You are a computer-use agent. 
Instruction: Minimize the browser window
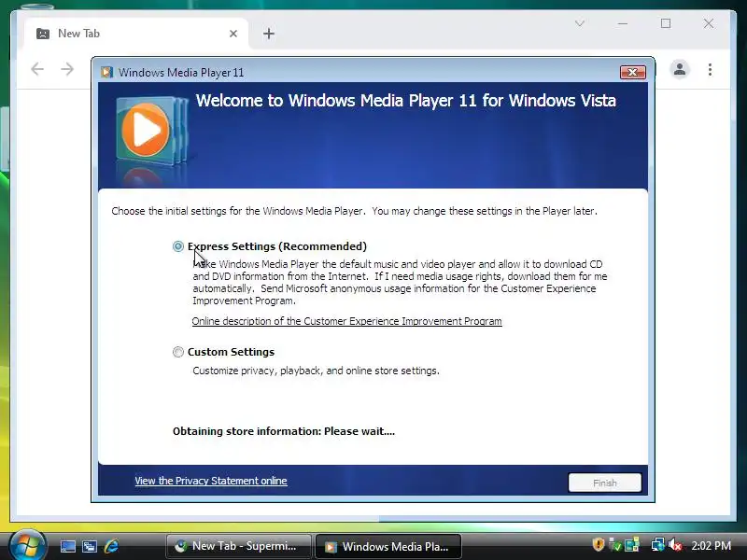pos(623,23)
